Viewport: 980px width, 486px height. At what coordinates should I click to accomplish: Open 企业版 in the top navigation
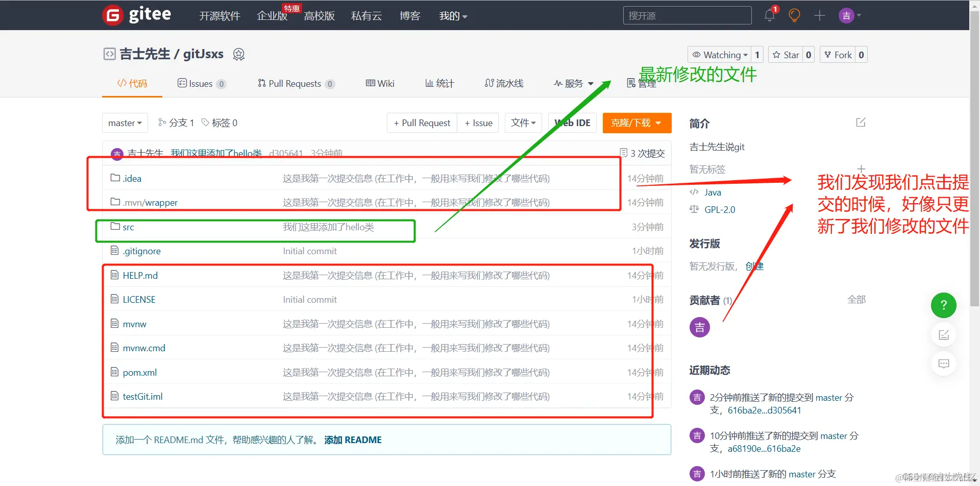click(272, 16)
